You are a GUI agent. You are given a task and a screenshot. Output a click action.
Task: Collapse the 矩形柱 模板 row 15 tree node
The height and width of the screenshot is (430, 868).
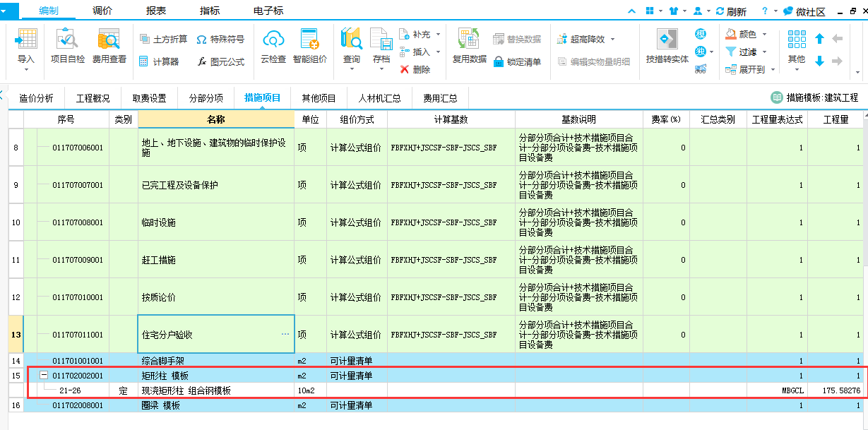click(44, 376)
